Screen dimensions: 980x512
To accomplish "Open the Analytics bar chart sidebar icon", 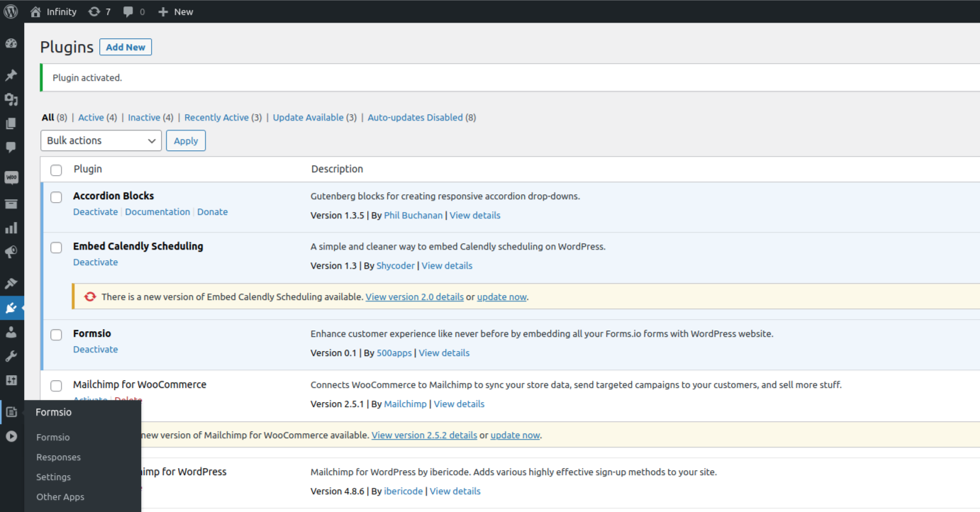I will click(11, 228).
